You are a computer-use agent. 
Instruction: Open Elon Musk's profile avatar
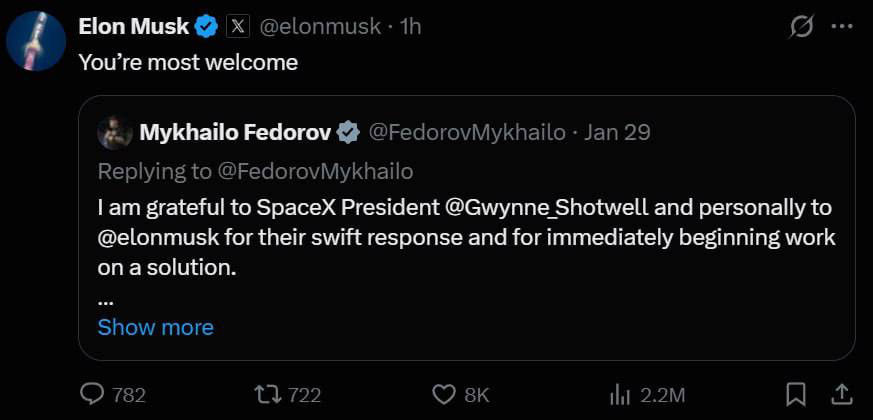point(37,41)
